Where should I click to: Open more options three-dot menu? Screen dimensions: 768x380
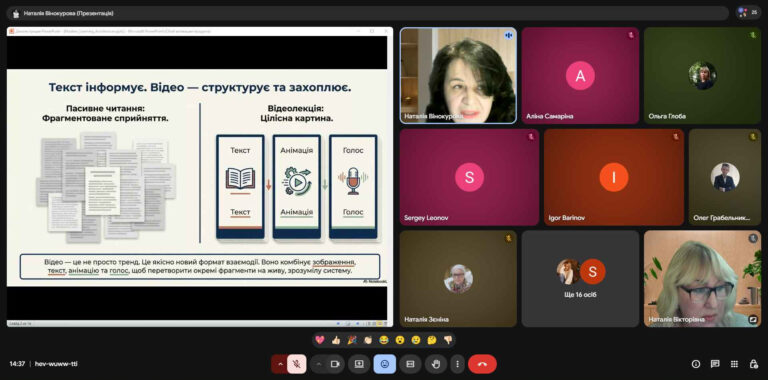coord(457,364)
